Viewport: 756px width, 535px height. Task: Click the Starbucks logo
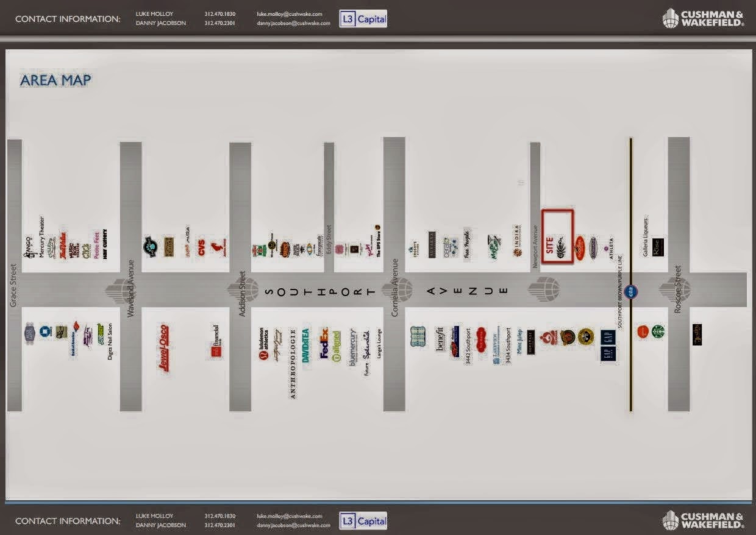[658, 331]
